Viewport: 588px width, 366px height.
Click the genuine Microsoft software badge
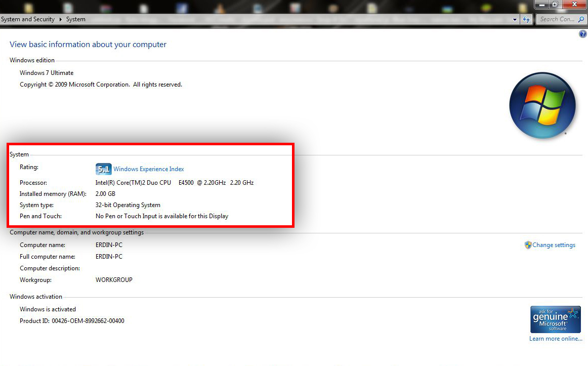click(556, 319)
